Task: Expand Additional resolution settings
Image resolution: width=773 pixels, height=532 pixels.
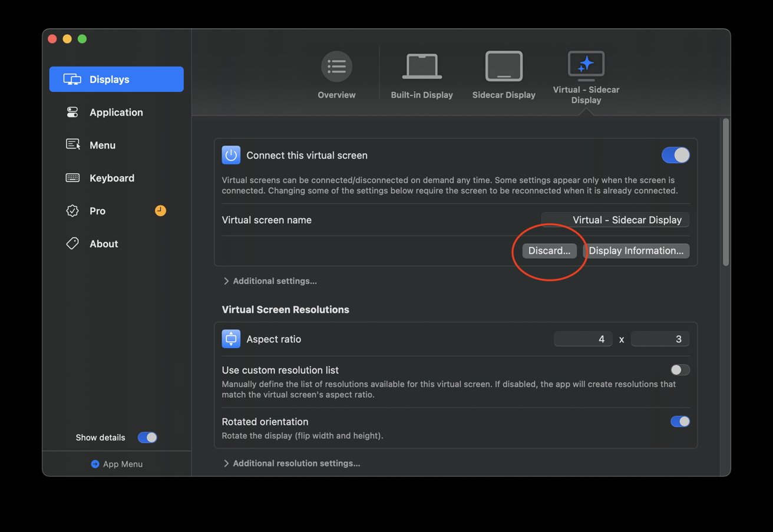Action: tap(292, 463)
